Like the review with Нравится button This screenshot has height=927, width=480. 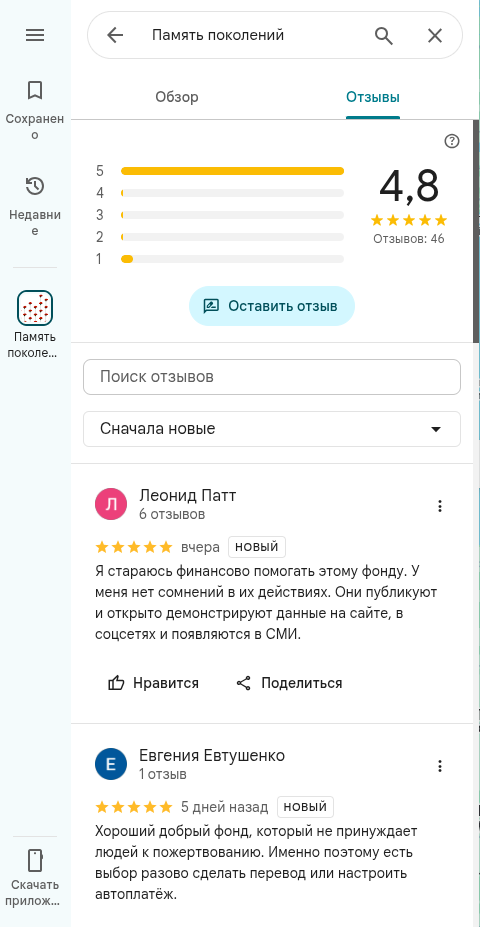point(153,683)
